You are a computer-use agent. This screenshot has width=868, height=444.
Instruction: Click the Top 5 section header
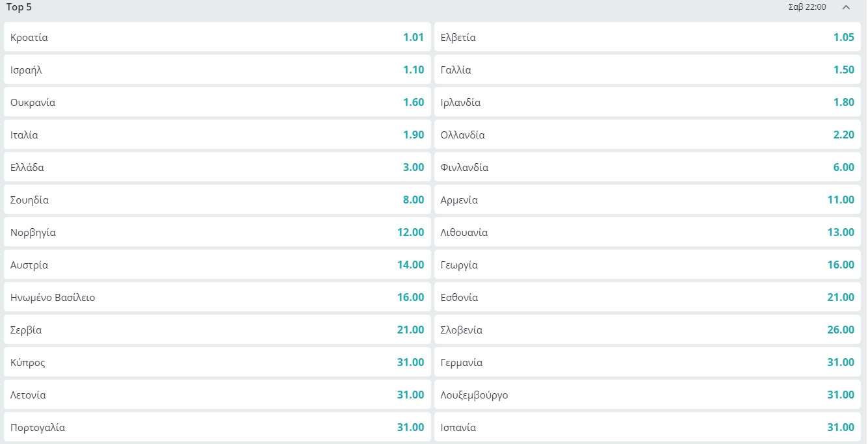tap(20, 7)
